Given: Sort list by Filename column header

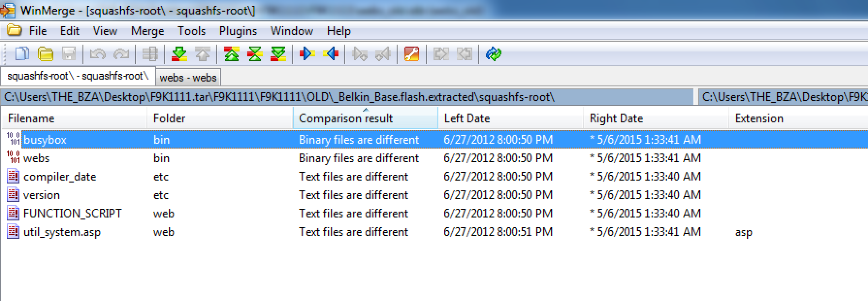Looking at the screenshot, I should [31, 118].
